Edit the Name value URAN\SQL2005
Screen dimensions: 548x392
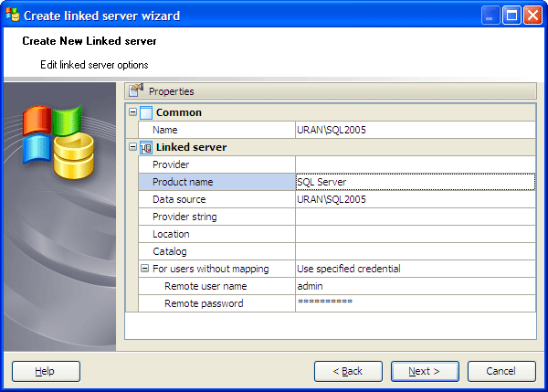tap(416, 130)
